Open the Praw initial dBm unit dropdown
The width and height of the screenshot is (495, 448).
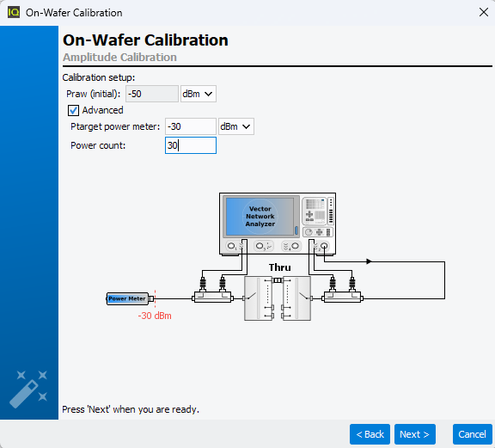199,94
